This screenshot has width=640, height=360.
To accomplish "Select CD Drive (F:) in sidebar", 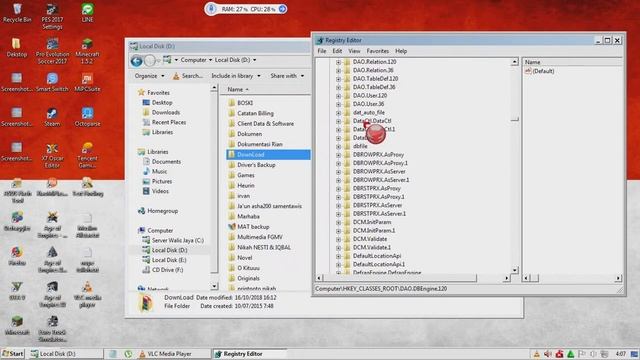I will point(163,270).
